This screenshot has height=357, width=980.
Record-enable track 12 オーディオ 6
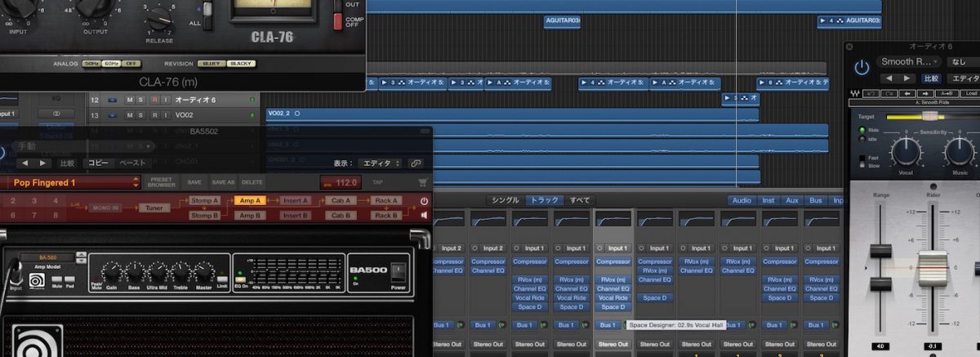[x=154, y=100]
